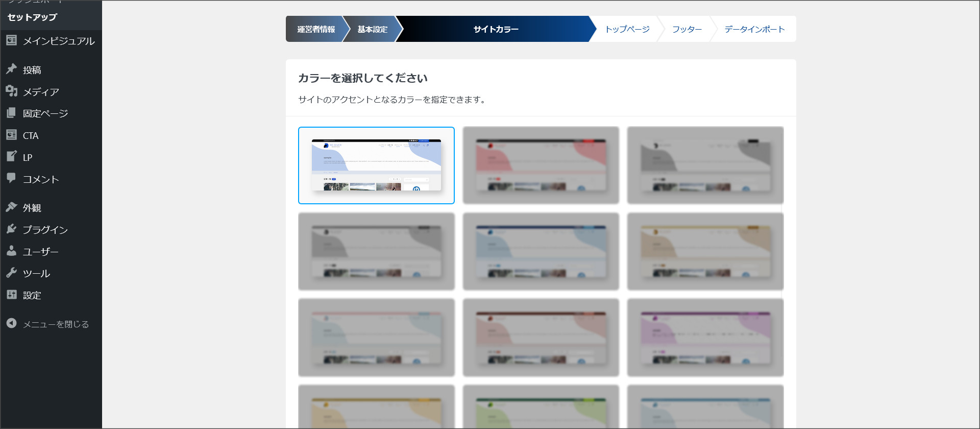Click the pushpin icon beside 投稿

point(11,69)
